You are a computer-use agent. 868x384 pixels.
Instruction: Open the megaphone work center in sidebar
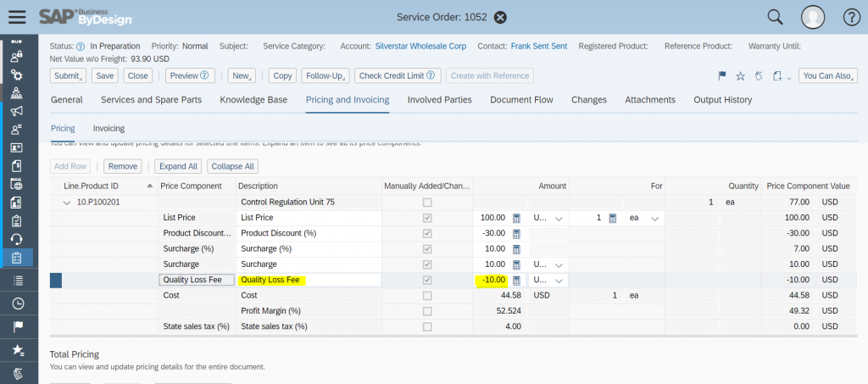(x=17, y=111)
